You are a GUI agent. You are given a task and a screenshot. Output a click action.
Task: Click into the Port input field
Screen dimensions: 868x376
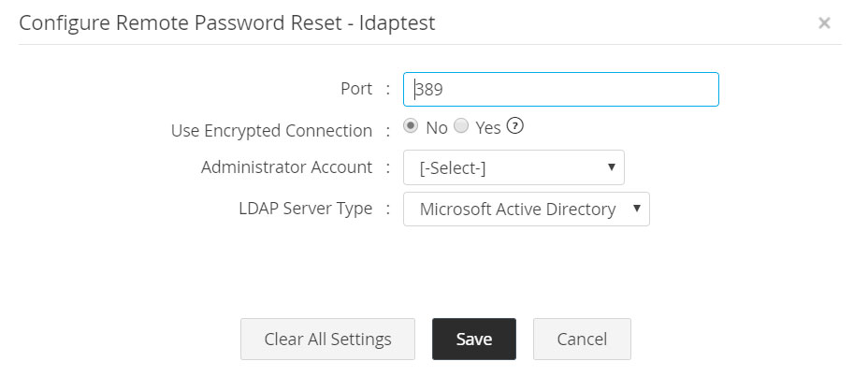point(561,90)
